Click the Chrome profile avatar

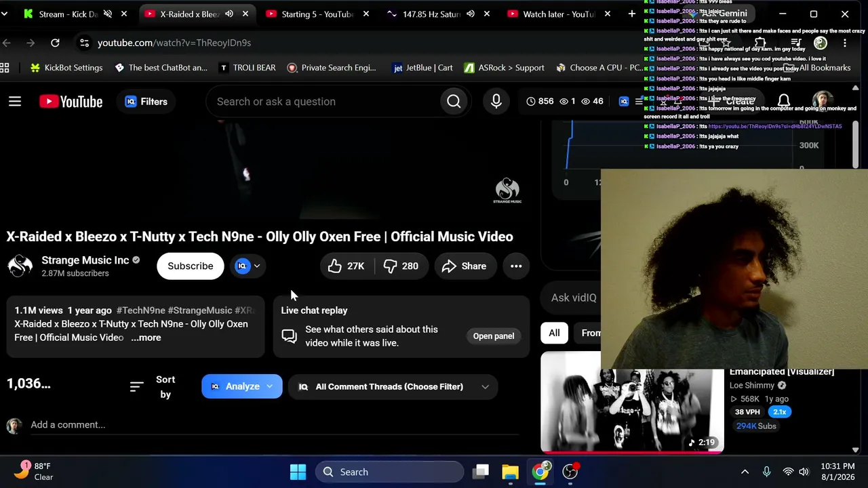click(x=821, y=43)
